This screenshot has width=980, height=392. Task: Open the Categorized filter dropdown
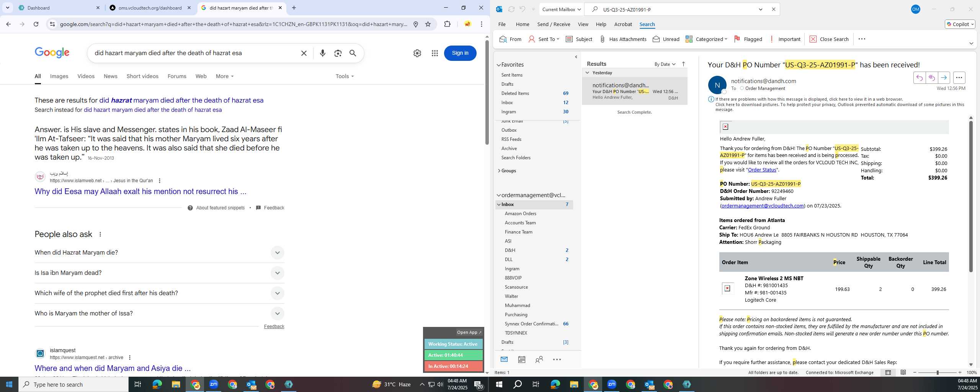pos(706,39)
